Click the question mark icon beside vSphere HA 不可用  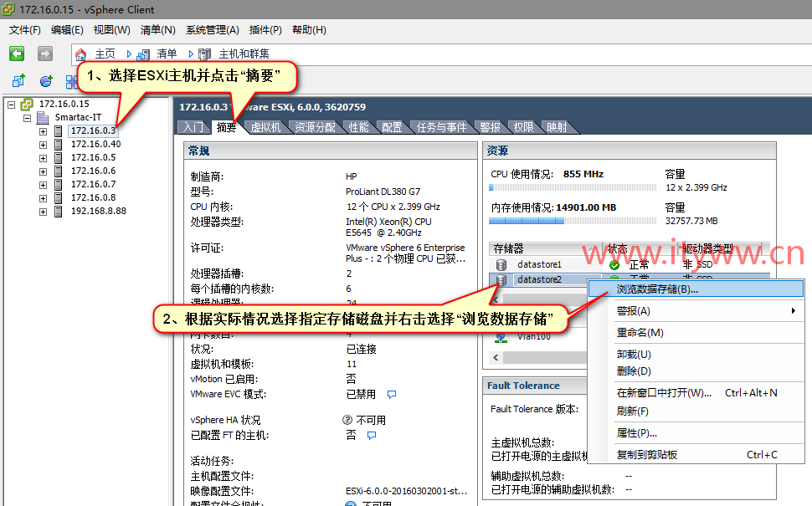[347, 420]
